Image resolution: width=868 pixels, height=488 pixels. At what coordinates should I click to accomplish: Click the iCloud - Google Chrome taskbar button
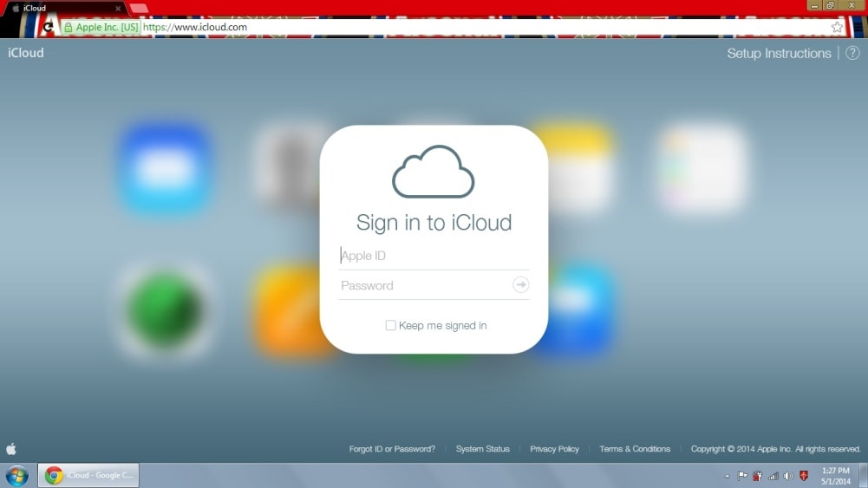(x=88, y=475)
